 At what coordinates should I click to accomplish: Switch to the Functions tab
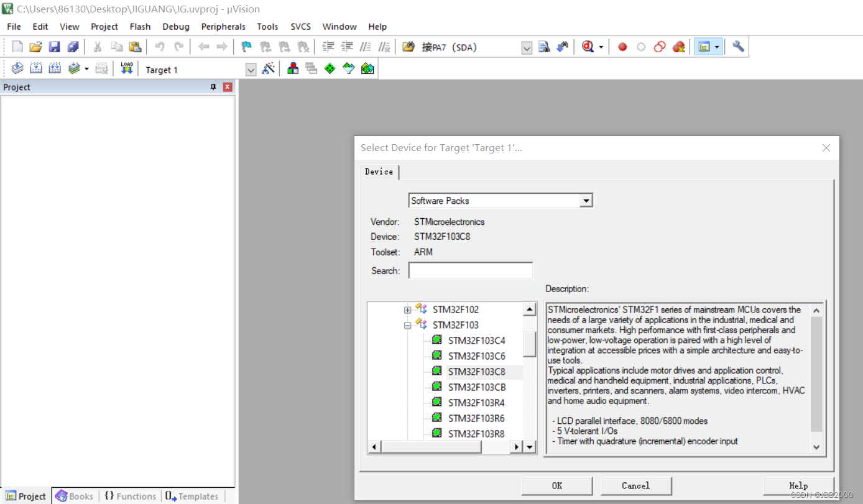130,496
